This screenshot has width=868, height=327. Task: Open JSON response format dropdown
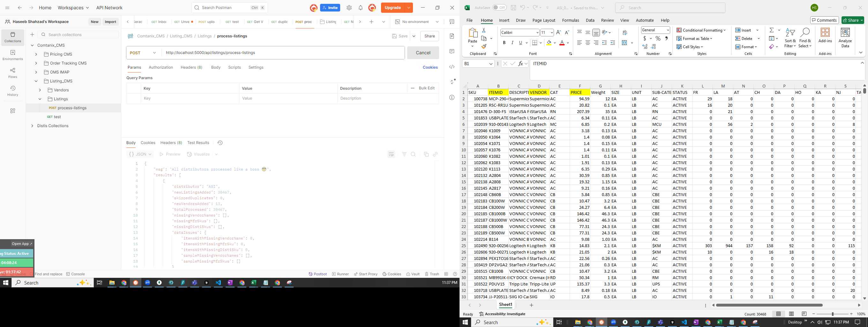pyautogui.click(x=140, y=154)
